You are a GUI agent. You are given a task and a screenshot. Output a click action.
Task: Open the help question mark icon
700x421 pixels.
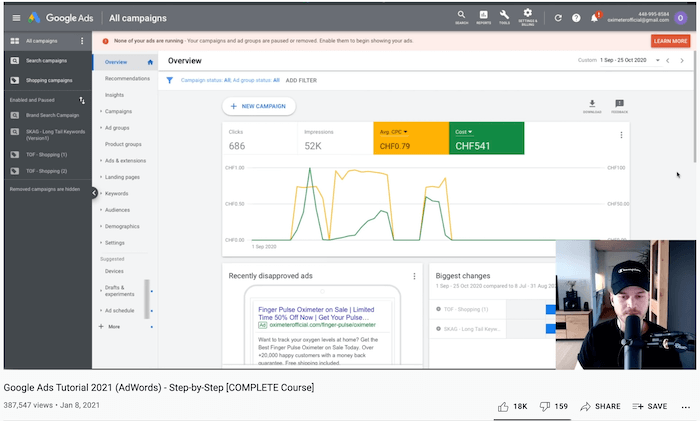coord(576,18)
